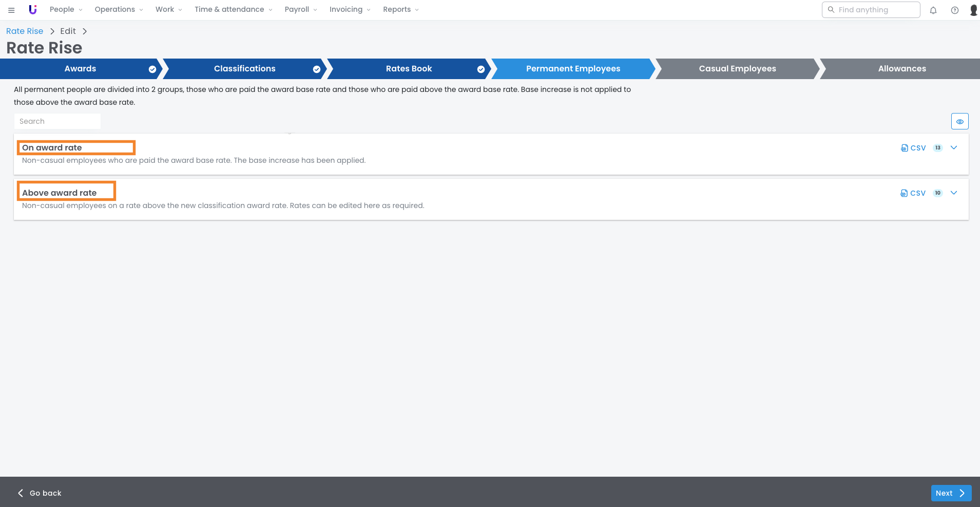
Task: Click the Search employees field
Action: click(57, 121)
